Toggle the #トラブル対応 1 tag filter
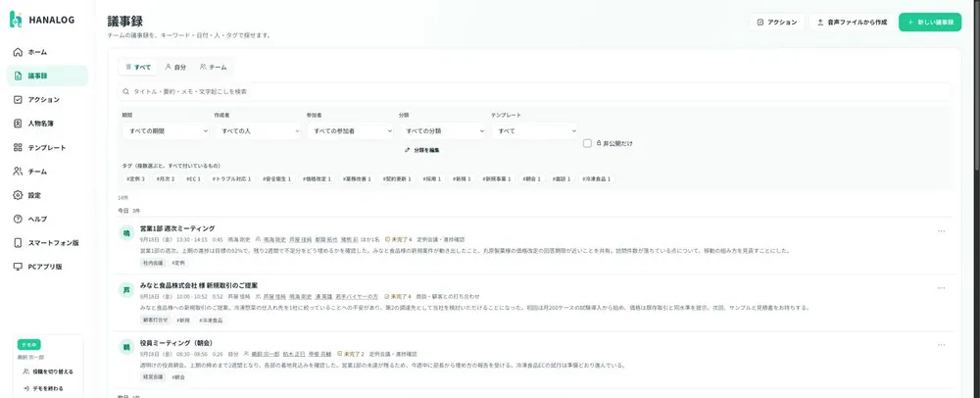Screen dimensions: 980x398 232,178
